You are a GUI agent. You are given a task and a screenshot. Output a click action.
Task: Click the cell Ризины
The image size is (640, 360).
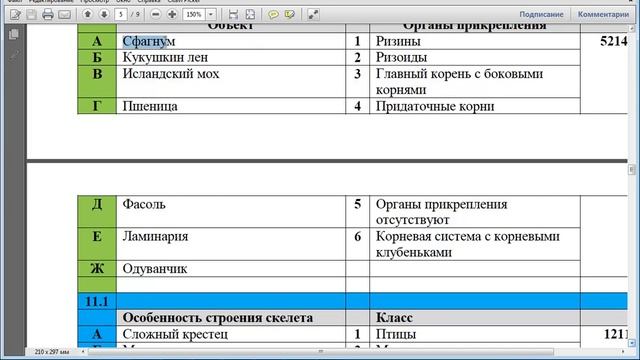click(398, 41)
